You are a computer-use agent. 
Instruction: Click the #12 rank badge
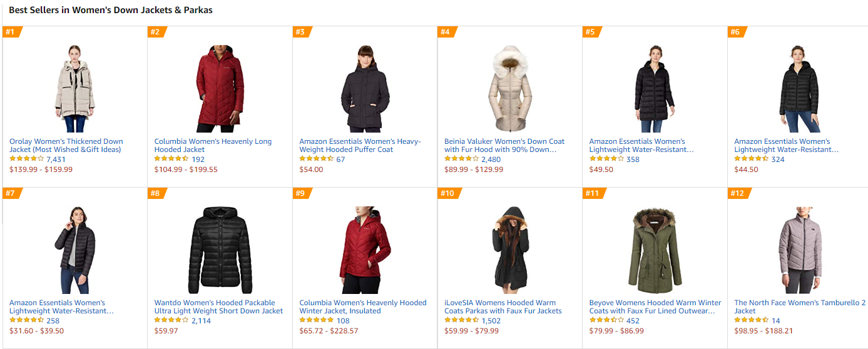737,193
